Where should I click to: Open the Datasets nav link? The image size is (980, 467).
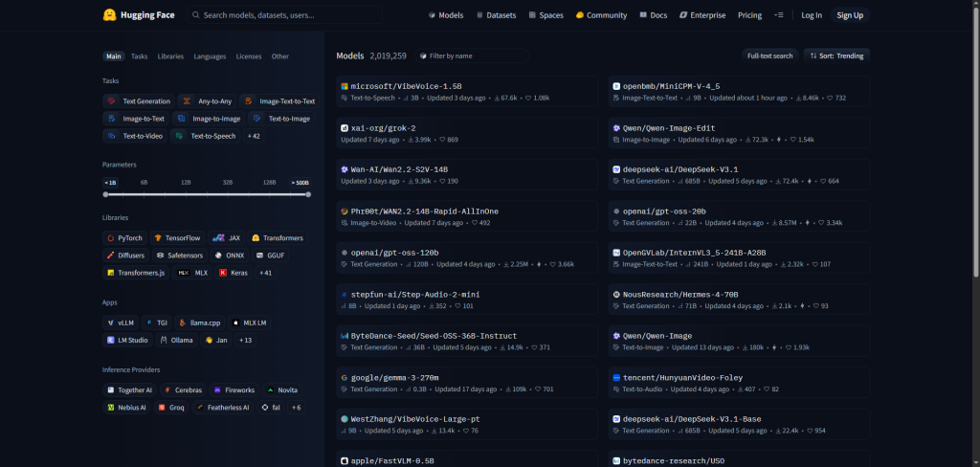497,15
